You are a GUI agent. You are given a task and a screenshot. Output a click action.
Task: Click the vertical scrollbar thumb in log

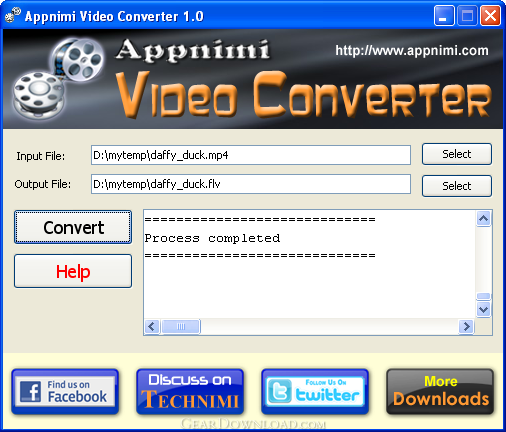pyautogui.click(x=483, y=296)
